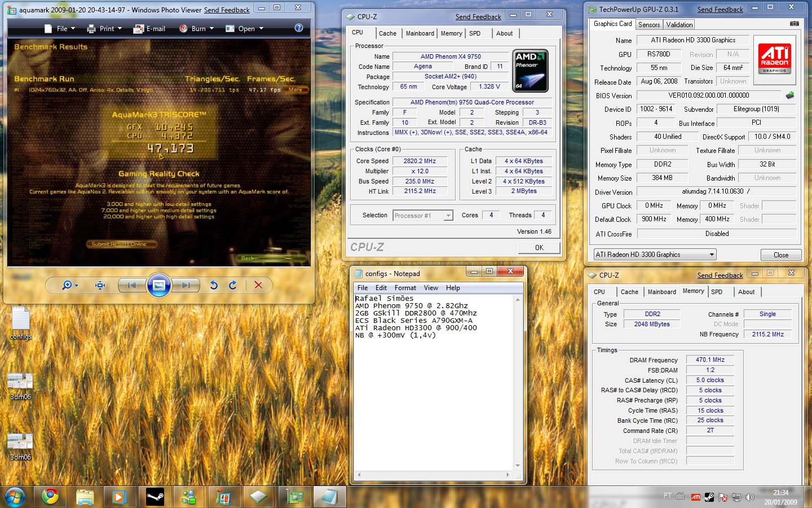Screen dimensions: 812x508
Task: Click OK button in upper CPU-Z window
Action: pos(539,247)
